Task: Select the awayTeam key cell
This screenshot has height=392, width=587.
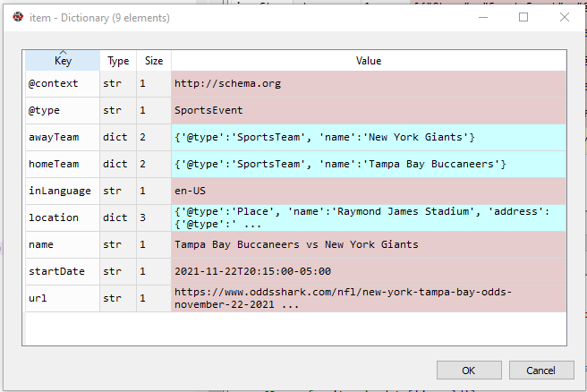Action: [x=63, y=138]
